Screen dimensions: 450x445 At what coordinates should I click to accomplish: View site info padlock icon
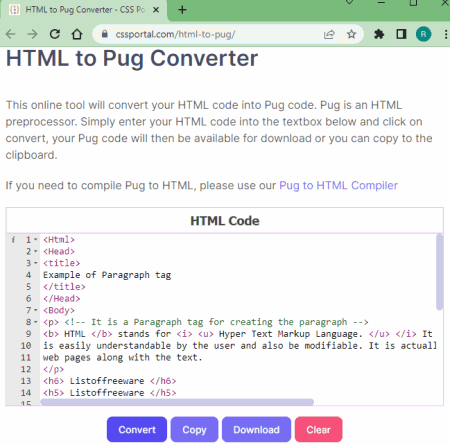[x=105, y=34]
